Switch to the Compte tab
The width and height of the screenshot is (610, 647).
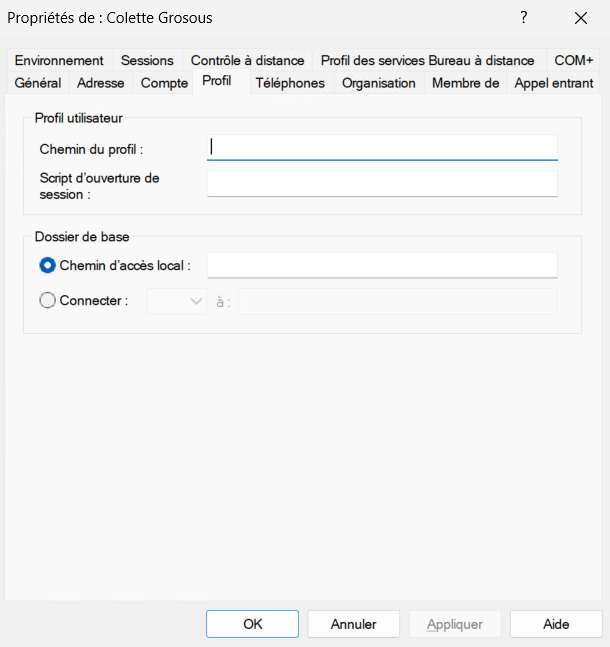(164, 83)
